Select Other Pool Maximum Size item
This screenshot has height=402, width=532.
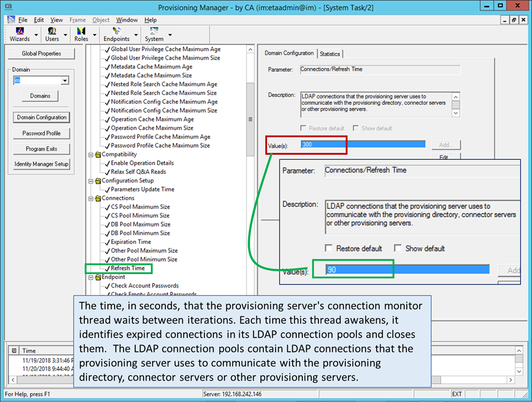pos(144,251)
